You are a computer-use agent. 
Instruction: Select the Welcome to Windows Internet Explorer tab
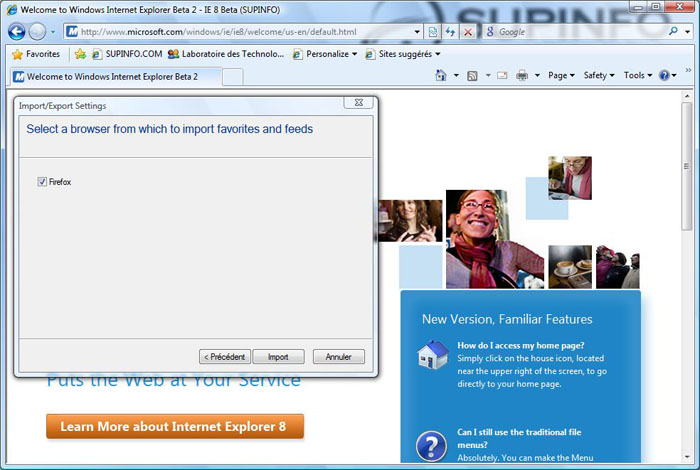(x=115, y=76)
